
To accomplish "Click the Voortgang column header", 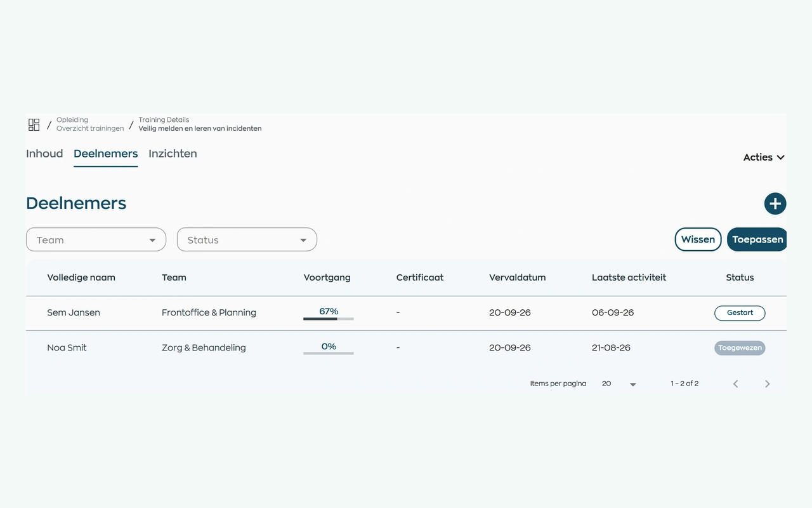I will pyautogui.click(x=327, y=277).
